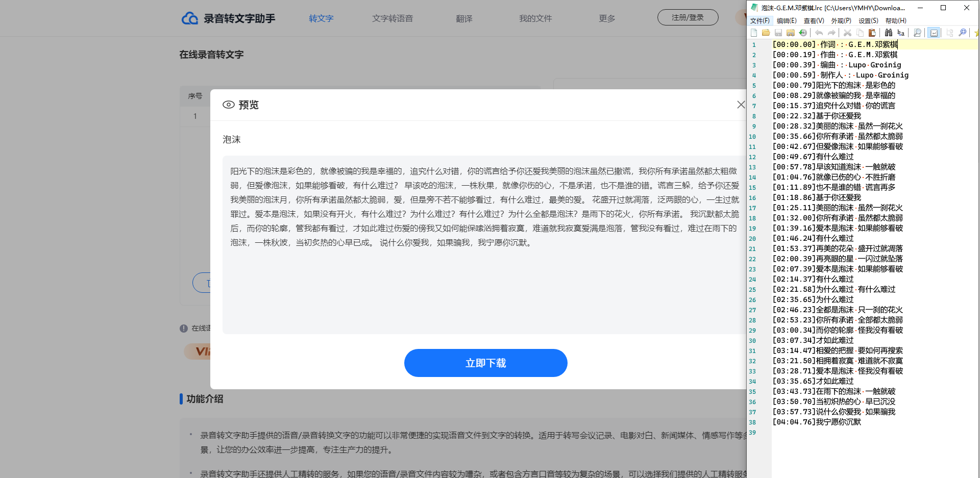The width and height of the screenshot is (980, 478).
Task: Click line 1 作词 in the Notepad2 editor
Action: tap(835, 44)
